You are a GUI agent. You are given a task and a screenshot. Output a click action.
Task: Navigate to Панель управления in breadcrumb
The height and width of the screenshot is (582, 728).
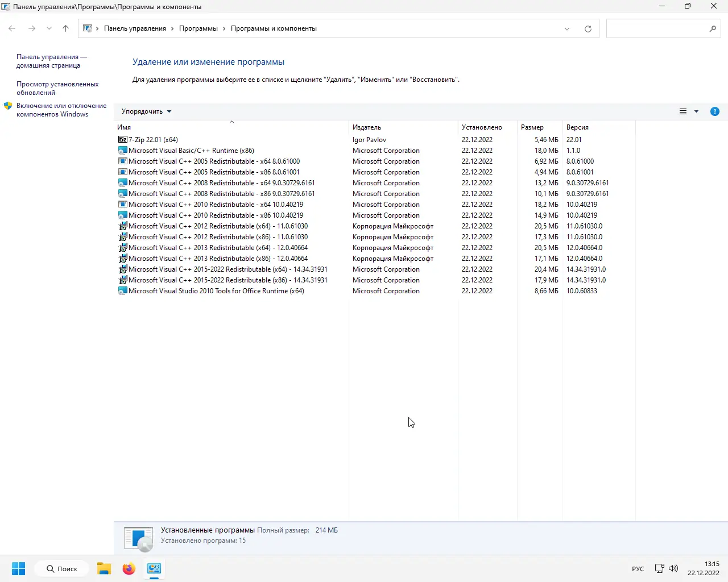(135, 28)
